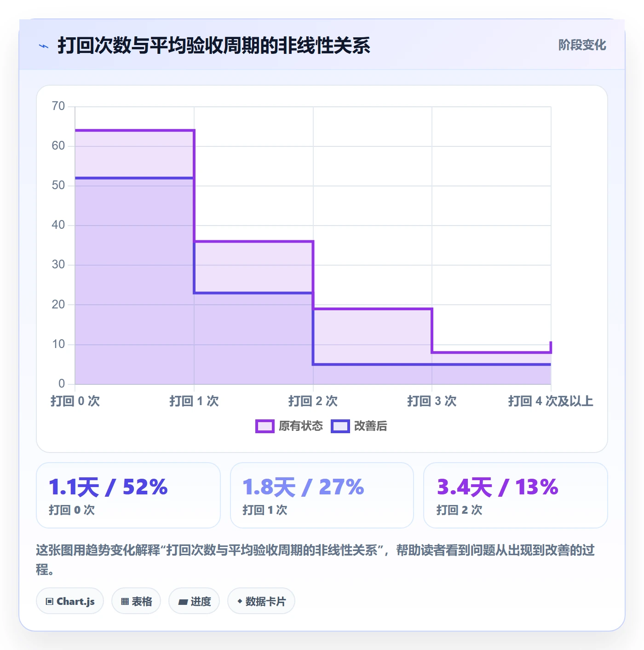Click the 原有状态 purple legend swatch
The image size is (644, 650).
[264, 426]
